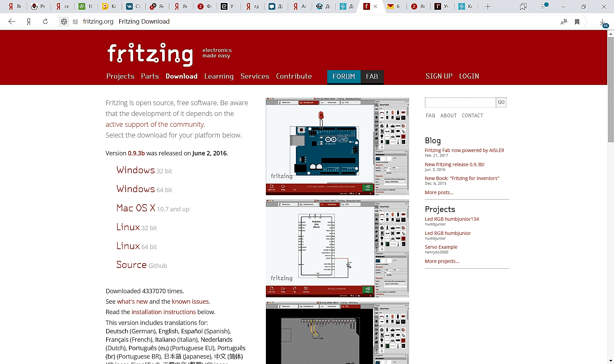Click the page translate icon

(x=563, y=22)
